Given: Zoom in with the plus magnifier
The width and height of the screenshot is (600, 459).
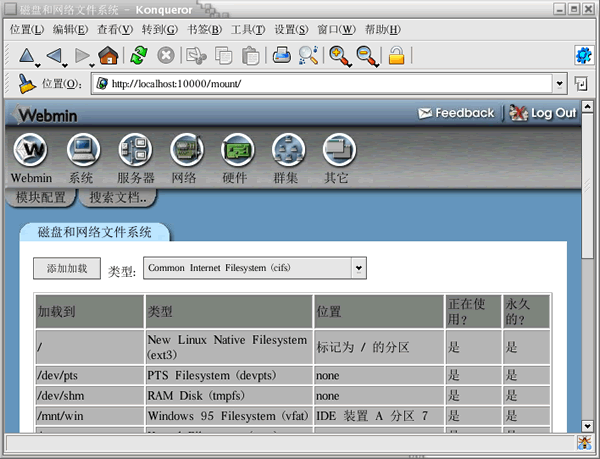Looking at the screenshot, I should 338,55.
